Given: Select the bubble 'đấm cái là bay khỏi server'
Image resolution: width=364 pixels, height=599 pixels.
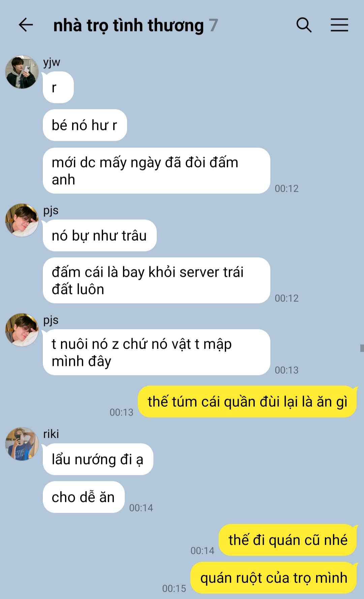Looking at the screenshot, I should click(156, 280).
